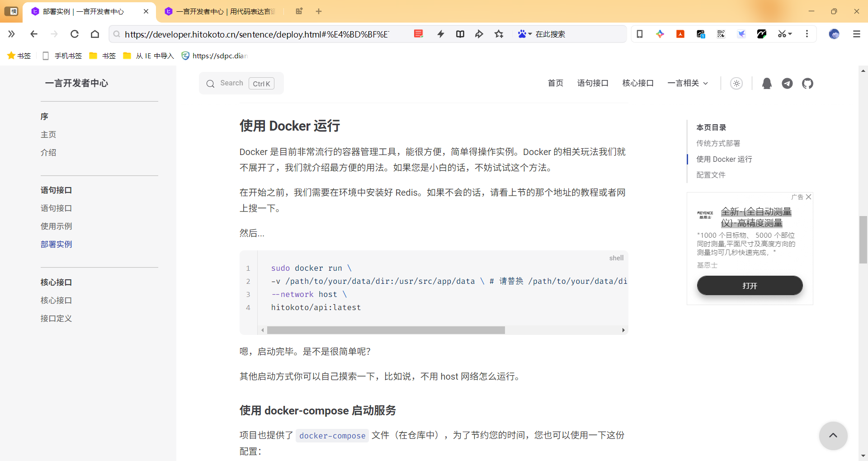Click the hitokoto/api:latest code line
This screenshot has height=461, width=868.
coord(316,307)
